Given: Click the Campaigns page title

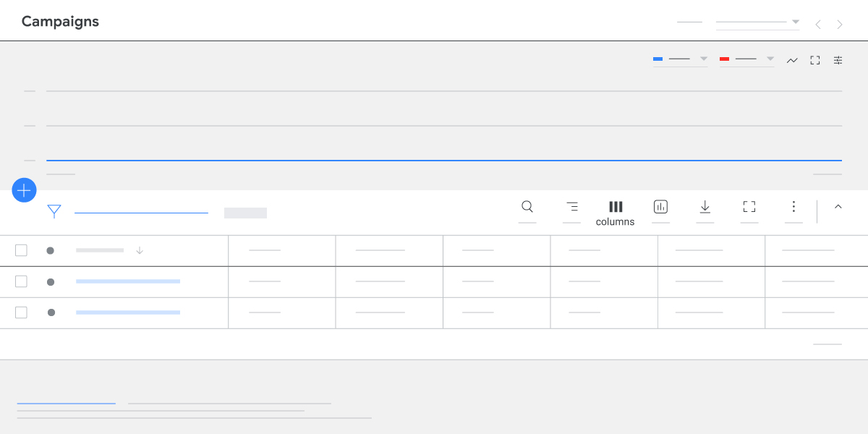Looking at the screenshot, I should point(60,21).
